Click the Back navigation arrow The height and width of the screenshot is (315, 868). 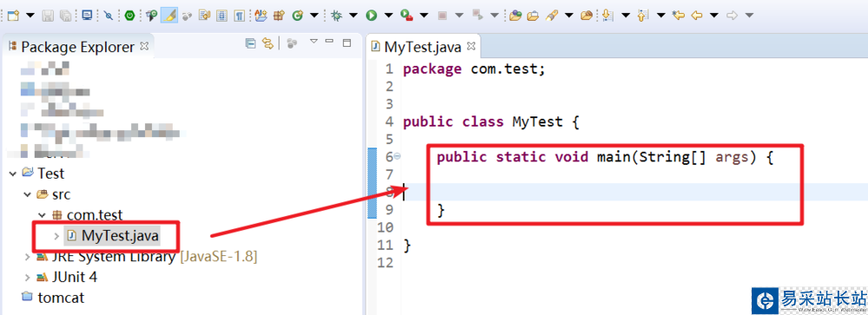tap(696, 15)
